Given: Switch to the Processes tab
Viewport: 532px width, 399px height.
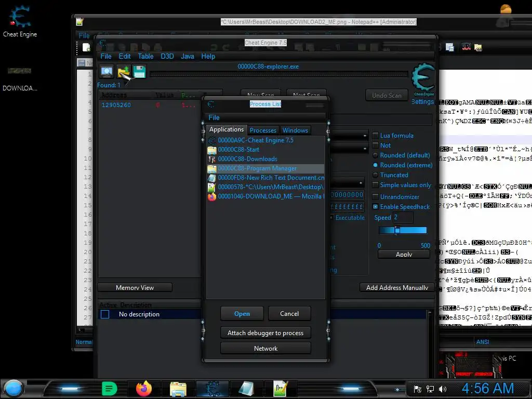Looking at the screenshot, I should tap(263, 130).
